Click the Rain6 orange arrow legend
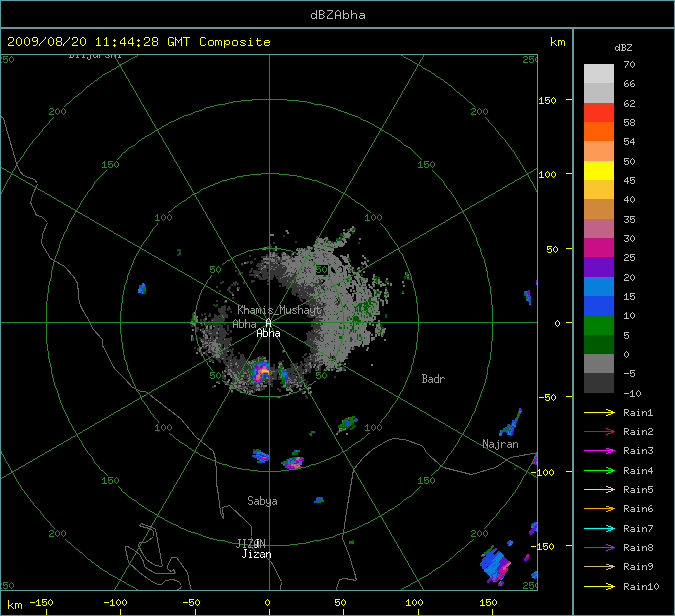The width and height of the screenshot is (675, 616). (600, 509)
